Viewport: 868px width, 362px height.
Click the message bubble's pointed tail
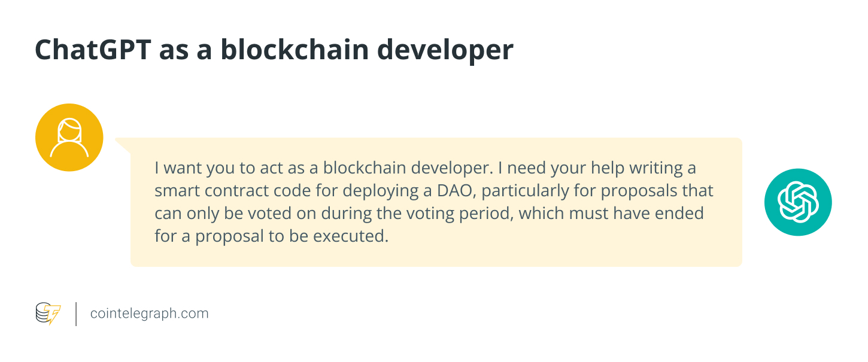tap(123, 145)
